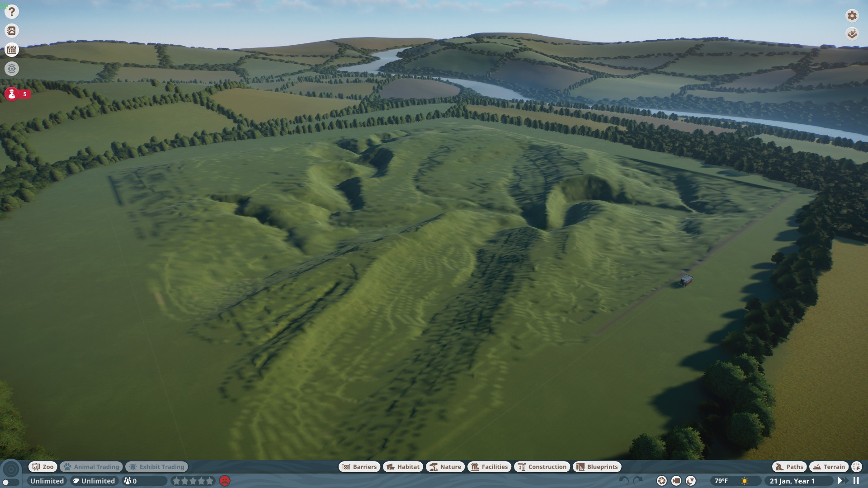Open the calendar icon in left sidebar

(12, 50)
